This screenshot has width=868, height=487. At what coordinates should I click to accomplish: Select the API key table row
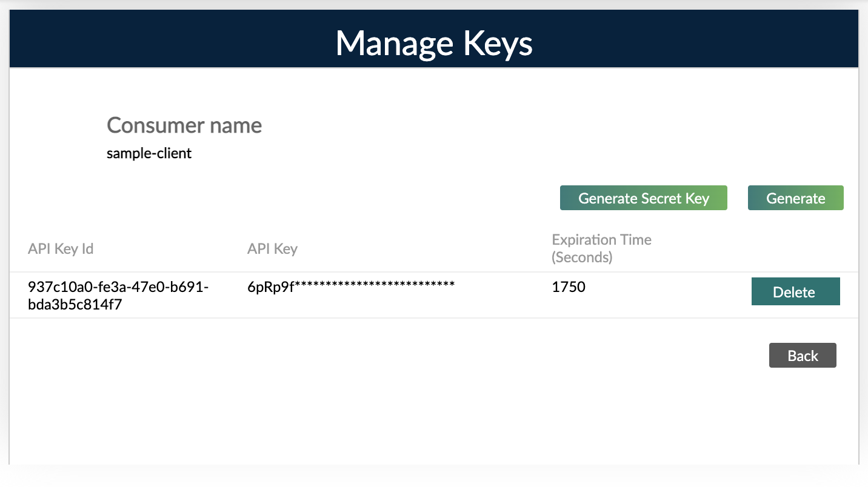tap(424, 295)
